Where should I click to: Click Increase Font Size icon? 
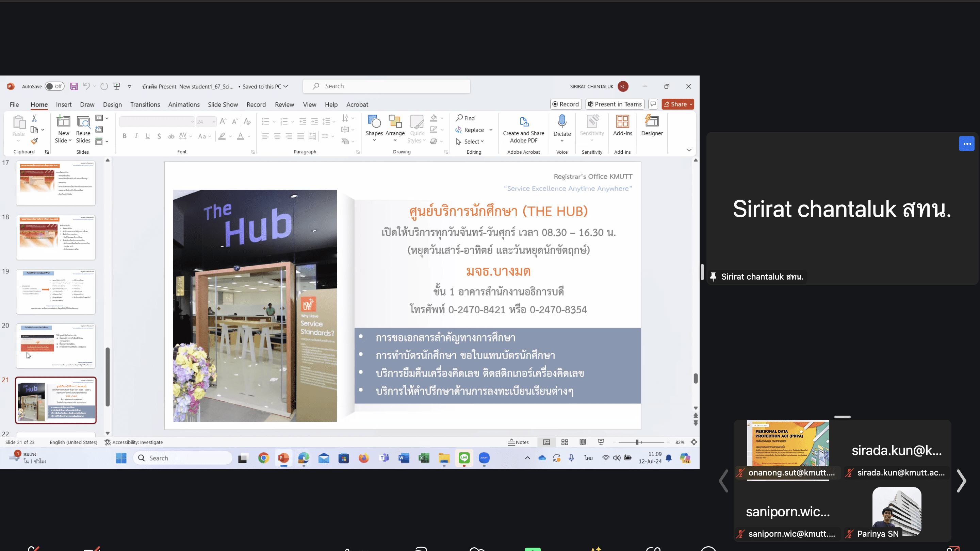(x=223, y=121)
